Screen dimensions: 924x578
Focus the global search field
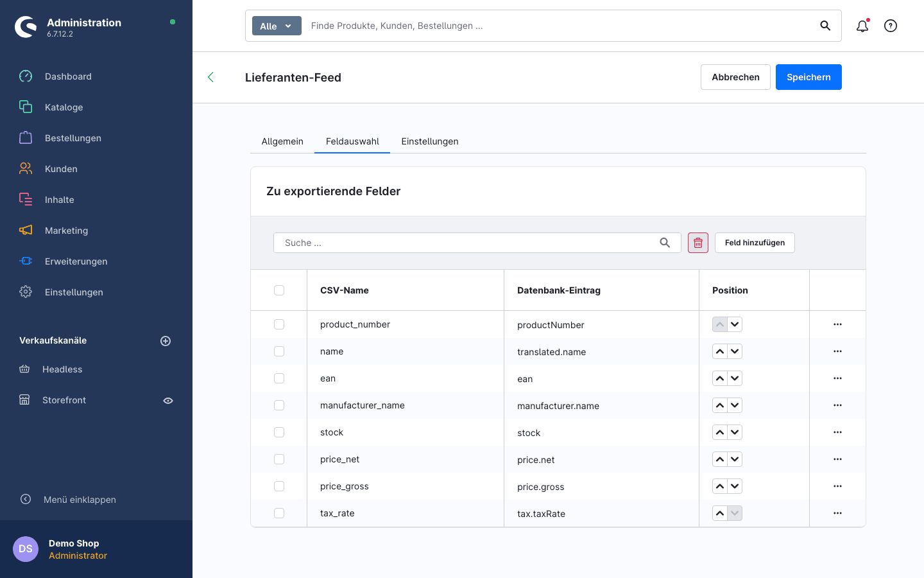(x=558, y=26)
